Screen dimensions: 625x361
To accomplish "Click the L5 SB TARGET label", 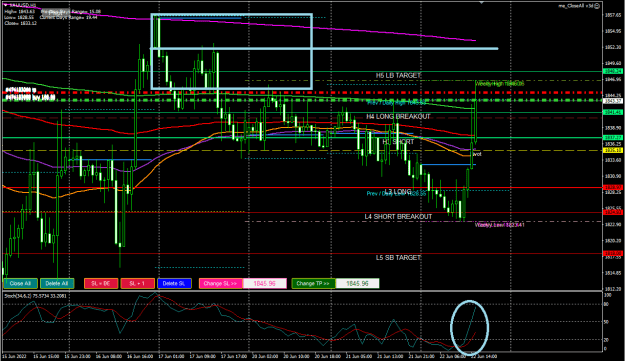I will click(398, 257).
